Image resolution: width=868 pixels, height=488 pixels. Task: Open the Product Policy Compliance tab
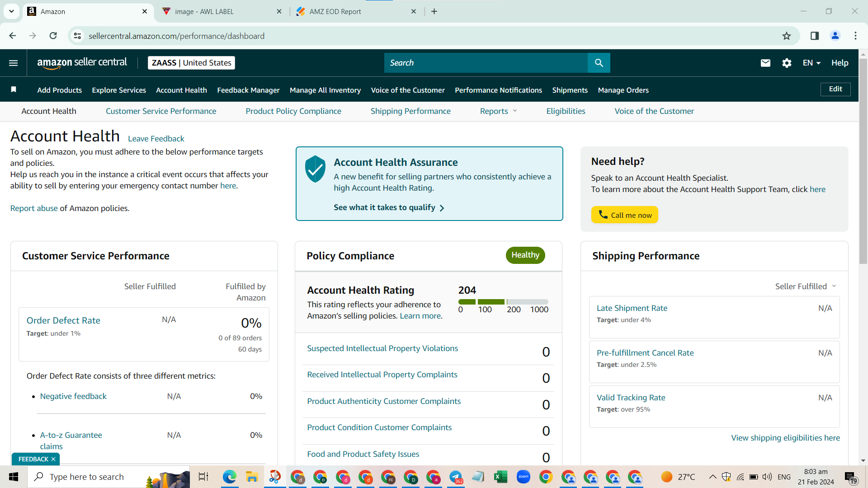(293, 111)
